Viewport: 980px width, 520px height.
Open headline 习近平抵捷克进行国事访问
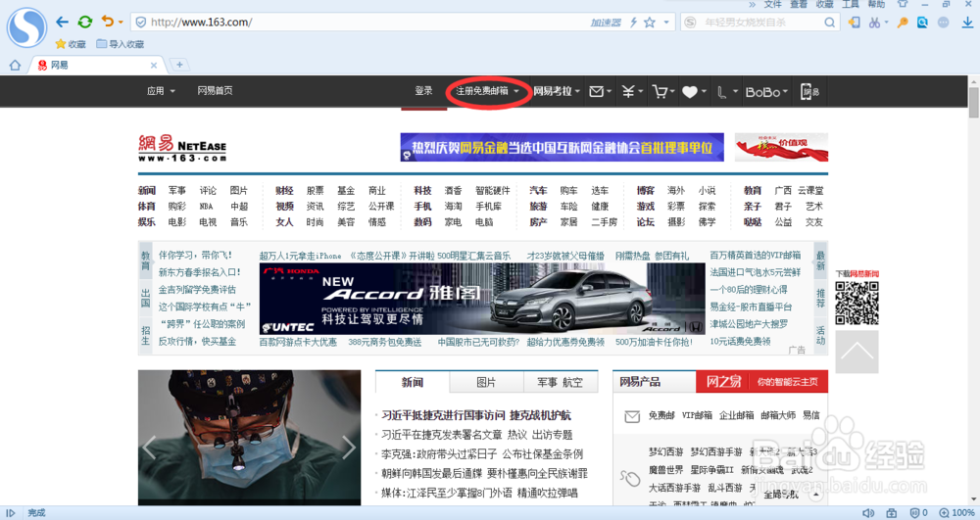click(443, 415)
